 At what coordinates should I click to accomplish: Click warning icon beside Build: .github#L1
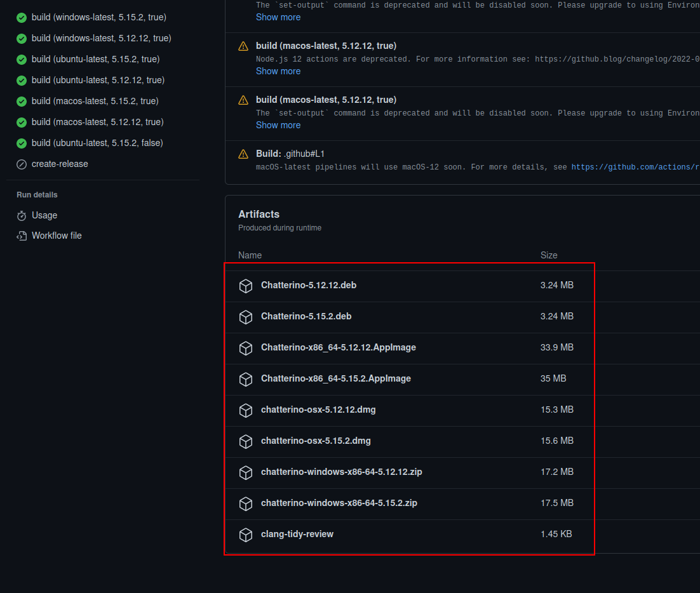pyautogui.click(x=243, y=154)
